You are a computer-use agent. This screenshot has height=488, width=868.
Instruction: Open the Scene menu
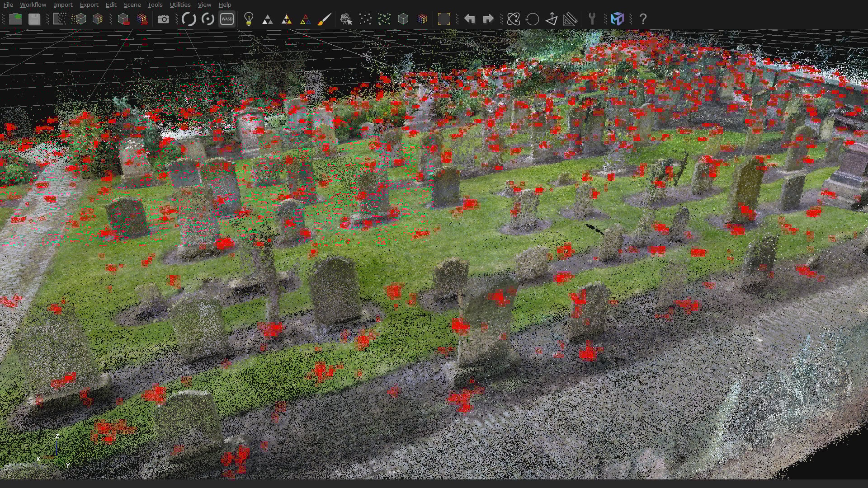(x=132, y=5)
